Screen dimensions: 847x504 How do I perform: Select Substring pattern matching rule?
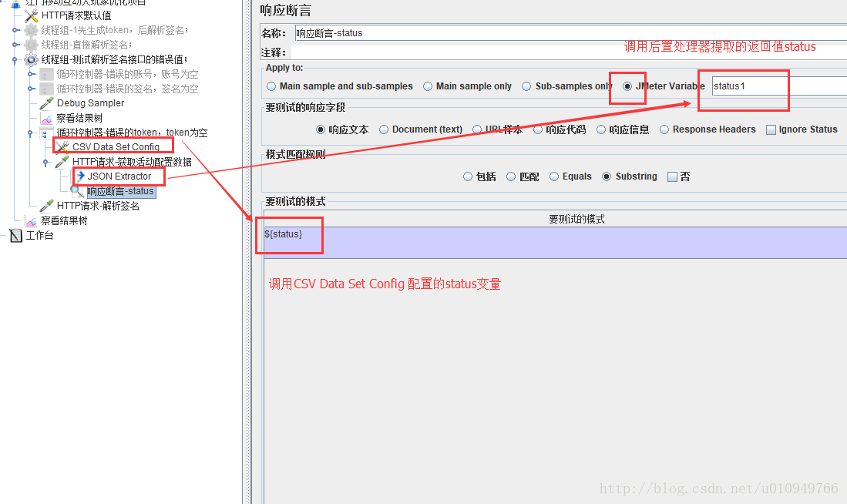pos(607,176)
